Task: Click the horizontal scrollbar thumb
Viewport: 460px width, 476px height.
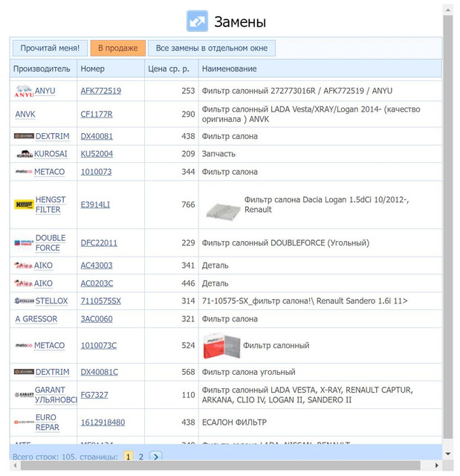Action: click(221, 466)
